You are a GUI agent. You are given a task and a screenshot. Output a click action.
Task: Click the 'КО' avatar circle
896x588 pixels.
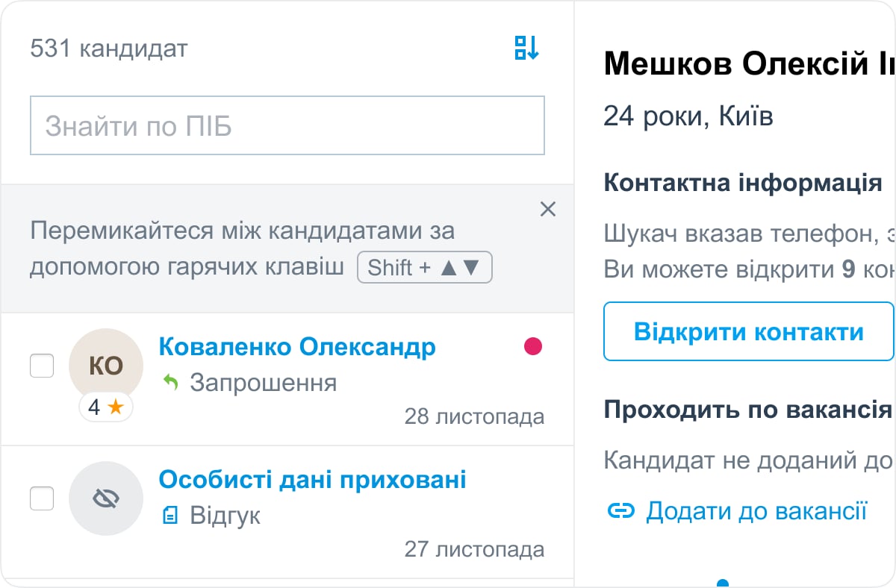[105, 365]
